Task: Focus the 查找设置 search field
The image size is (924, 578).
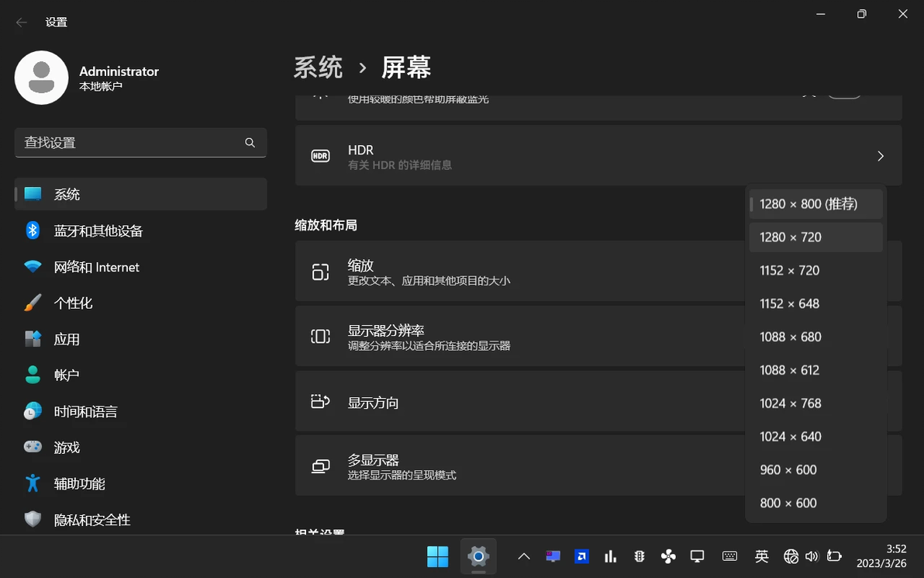Action: pos(140,143)
